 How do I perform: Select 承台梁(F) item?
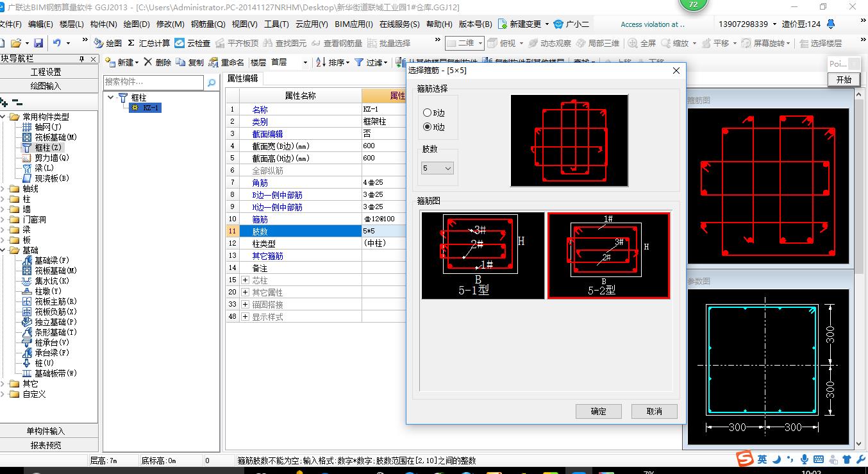46,353
